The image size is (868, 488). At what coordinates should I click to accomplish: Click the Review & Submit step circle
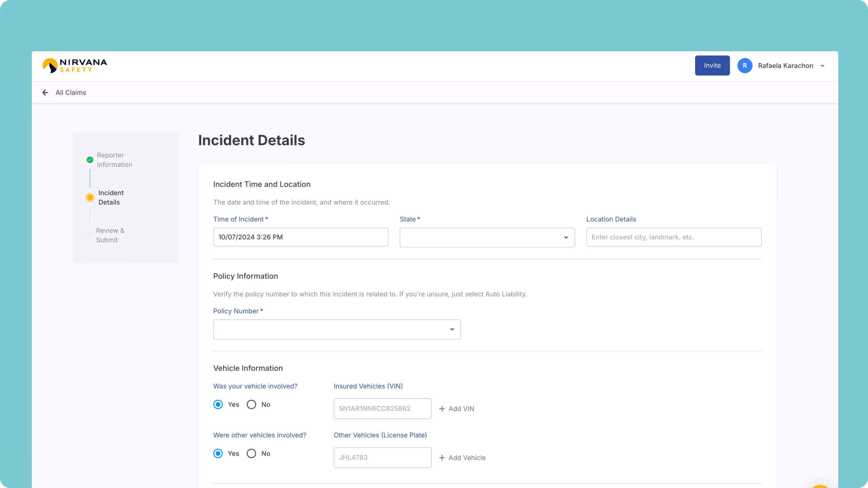[x=90, y=235]
